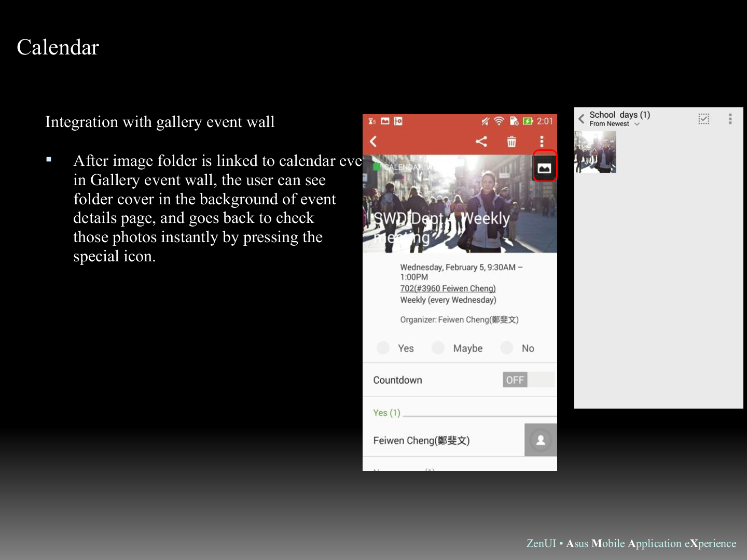This screenshot has width=747, height=560.
Task: Tap the battery icon in the phone status bar
Action: click(x=528, y=121)
